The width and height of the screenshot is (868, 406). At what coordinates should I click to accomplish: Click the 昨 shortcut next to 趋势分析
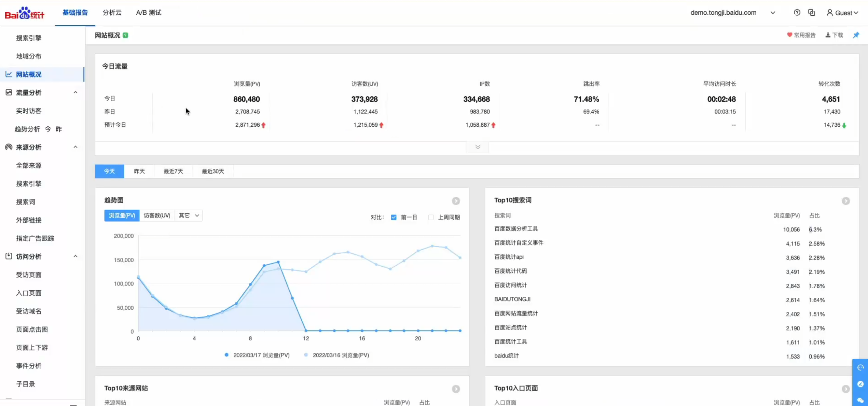59,129
